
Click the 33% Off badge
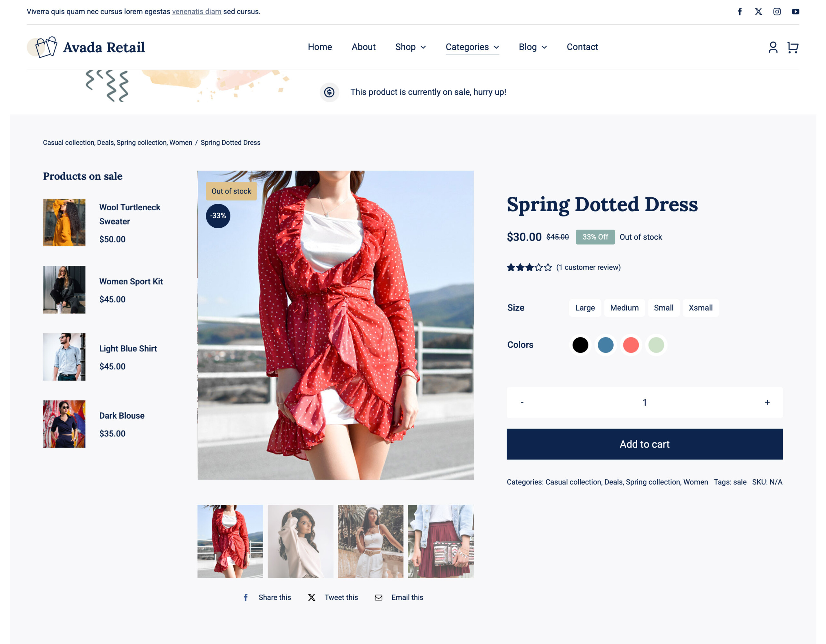click(x=595, y=237)
